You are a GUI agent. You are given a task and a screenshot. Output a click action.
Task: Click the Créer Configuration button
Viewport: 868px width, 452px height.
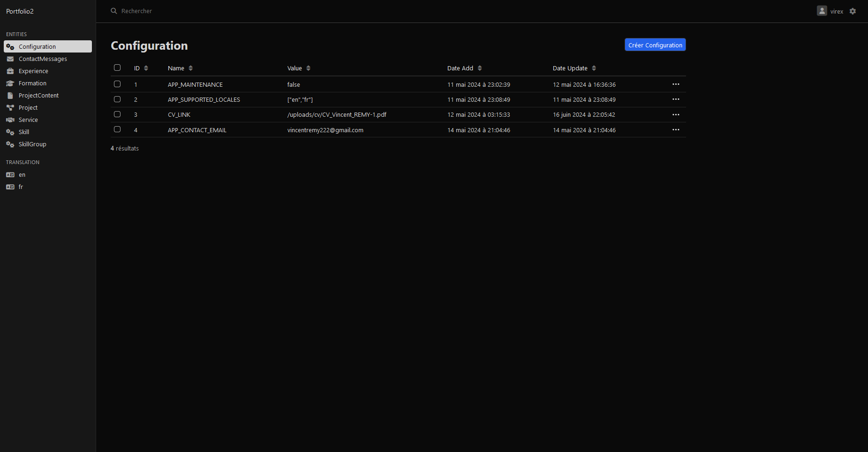click(x=655, y=45)
